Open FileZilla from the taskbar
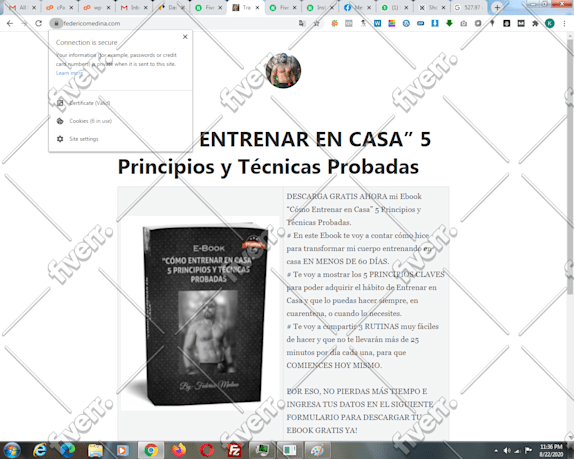 [234, 450]
